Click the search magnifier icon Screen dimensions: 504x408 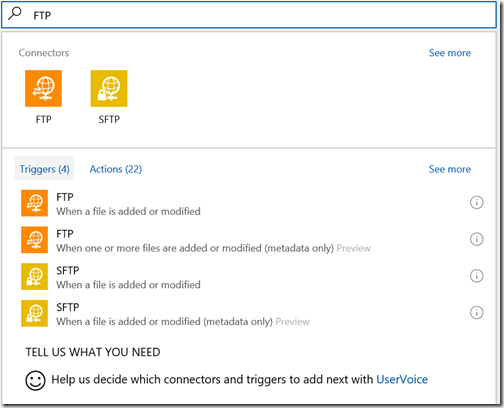(15, 14)
